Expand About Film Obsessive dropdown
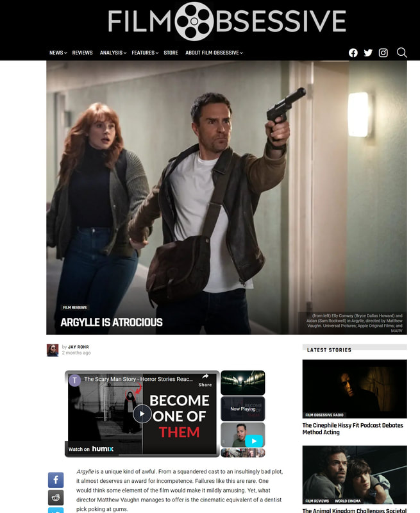This screenshot has height=513, width=420. point(214,53)
